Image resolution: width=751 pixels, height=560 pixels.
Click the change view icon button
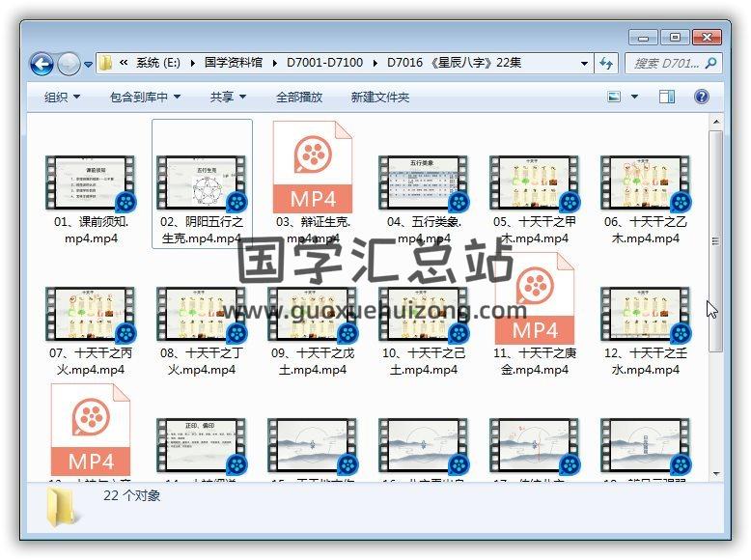click(614, 97)
